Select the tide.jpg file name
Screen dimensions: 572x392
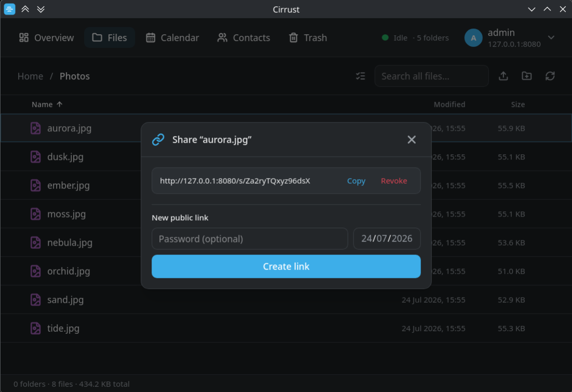click(x=63, y=328)
